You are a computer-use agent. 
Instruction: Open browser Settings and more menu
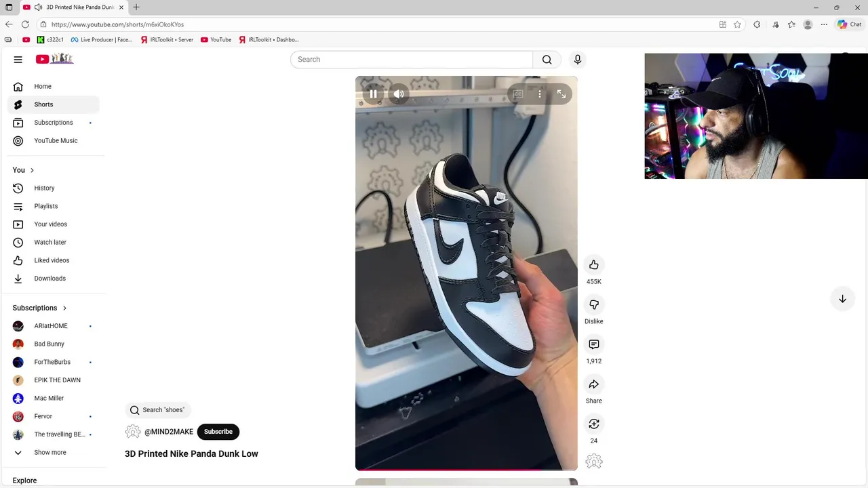[824, 24]
